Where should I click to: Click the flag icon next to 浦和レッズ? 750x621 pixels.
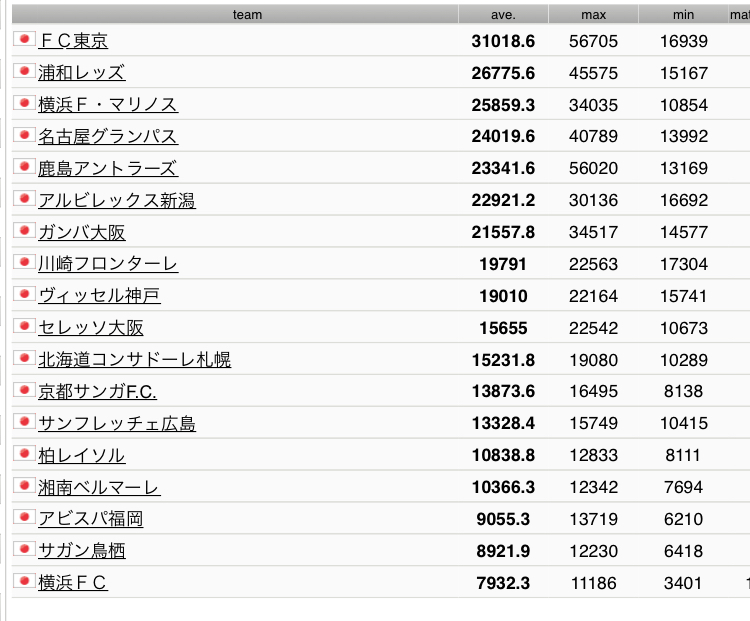[x=24, y=72]
